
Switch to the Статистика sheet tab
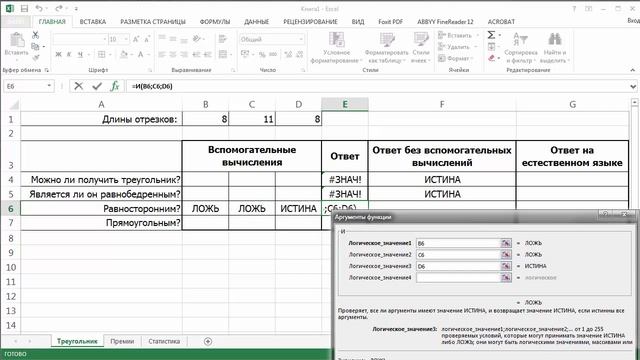(164, 341)
